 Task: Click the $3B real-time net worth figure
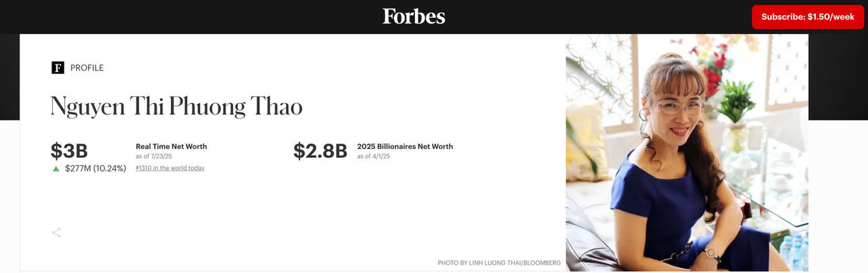pyautogui.click(x=69, y=150)
